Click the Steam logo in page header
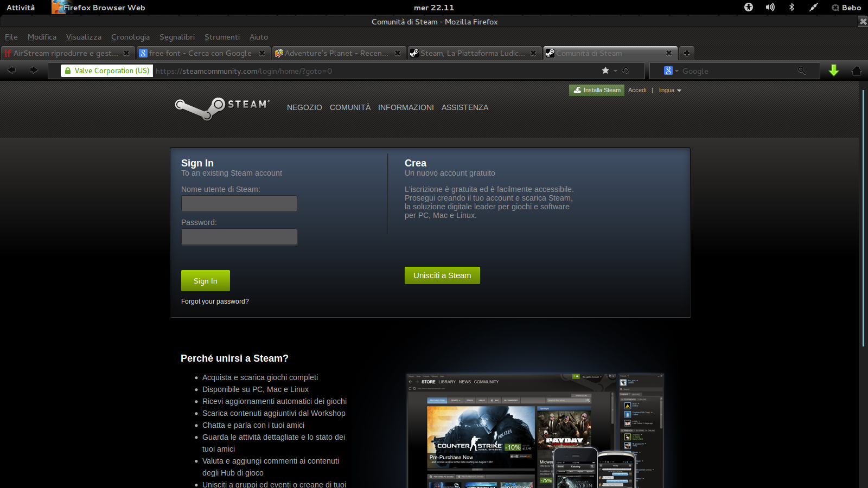The image size is (868, 488). (222, 107)
